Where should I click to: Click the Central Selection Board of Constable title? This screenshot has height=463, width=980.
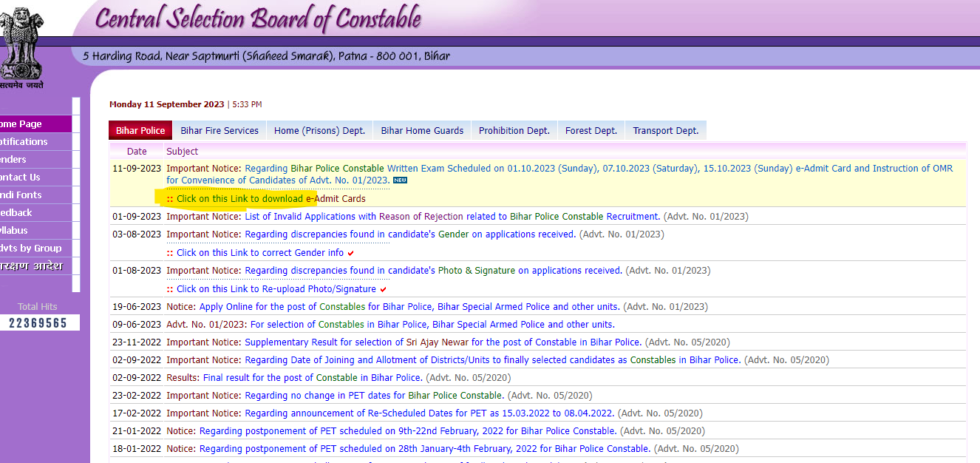point(258,18)
